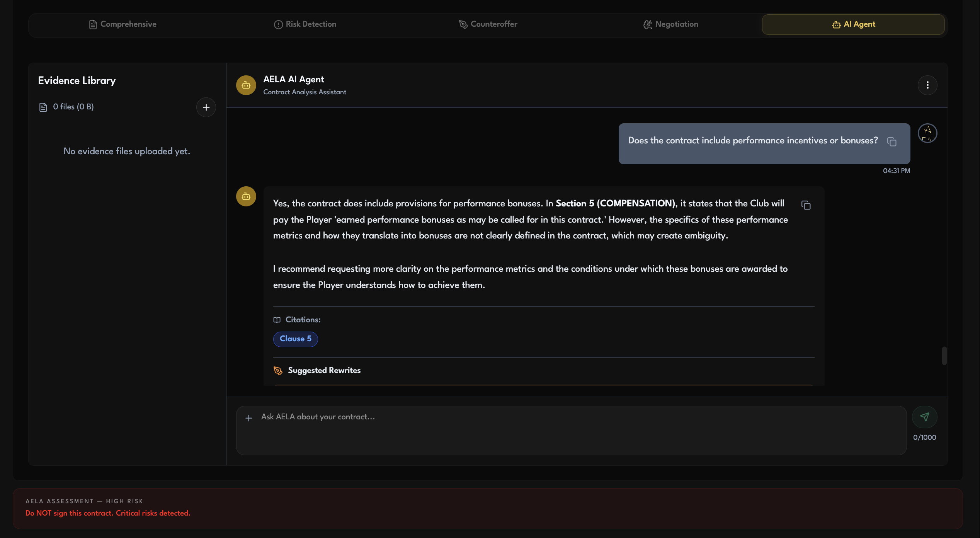Open the Clause 5 citation chip

pos(295,339)
